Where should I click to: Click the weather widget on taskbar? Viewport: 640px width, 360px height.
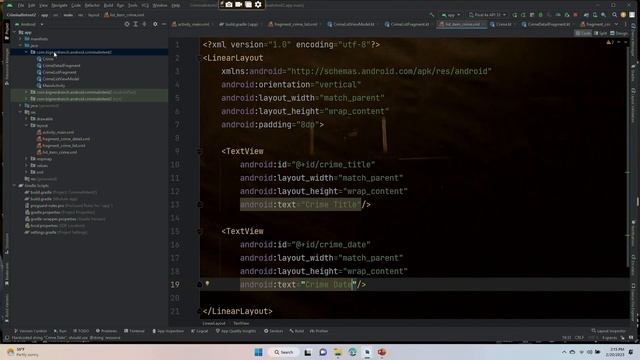pyautogui.click(x=22, y=352)
